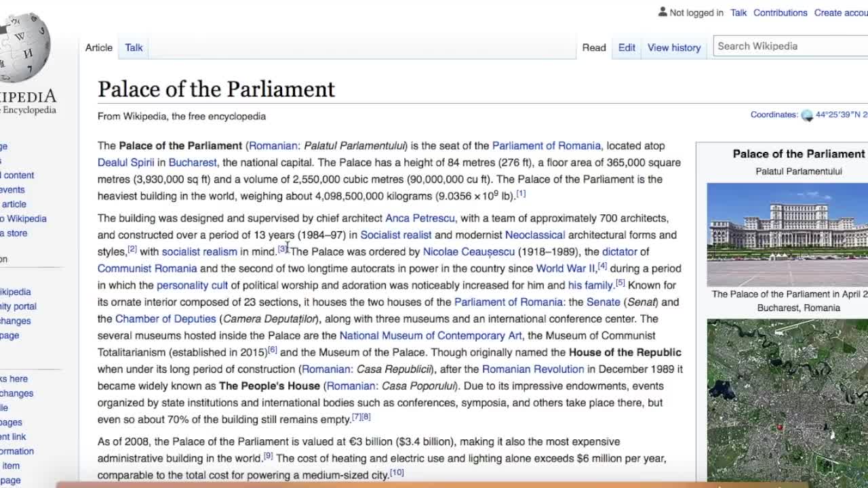Follow the World War II link
Screen dimensions: 868x488
[x=566, y=268]
